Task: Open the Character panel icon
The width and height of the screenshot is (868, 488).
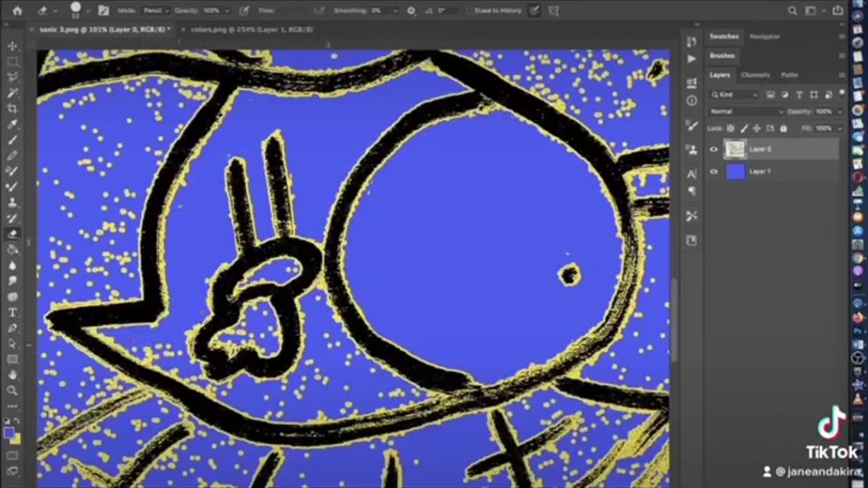Action: 691,174
